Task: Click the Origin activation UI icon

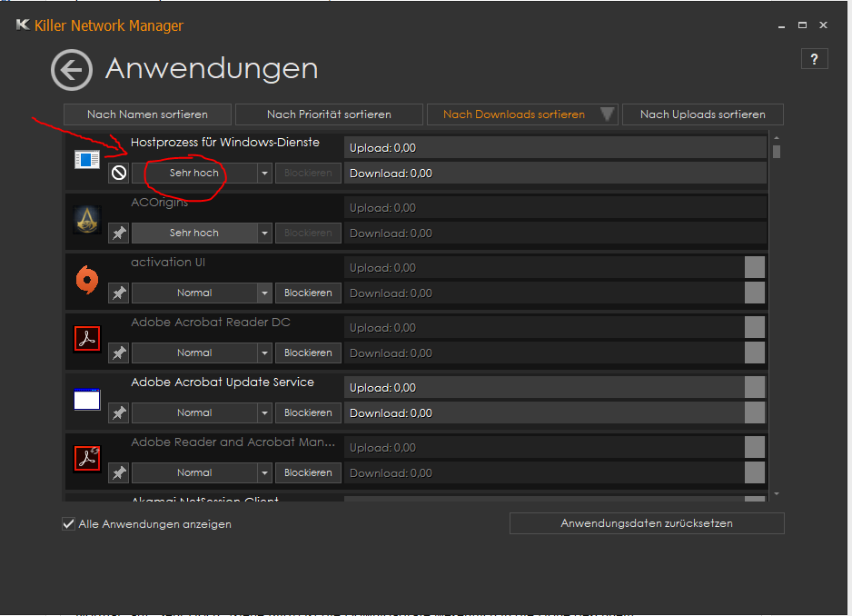Action: [87, 280]
